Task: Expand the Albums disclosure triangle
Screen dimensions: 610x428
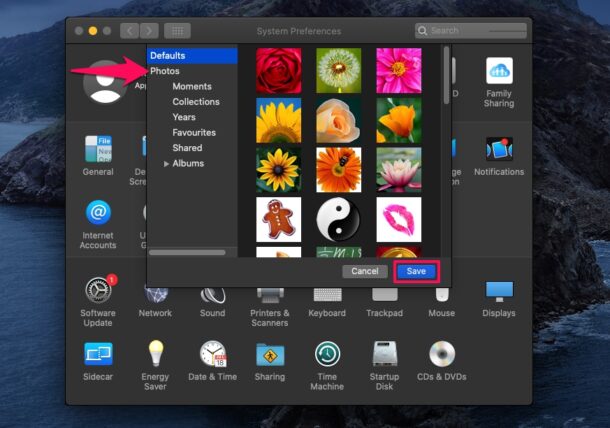Action: click(166, 164)
